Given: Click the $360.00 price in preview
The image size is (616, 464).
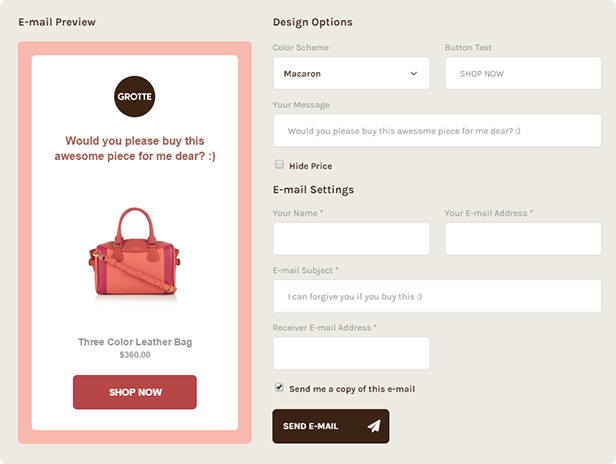Looking at the screenshot, I should point(135,355).
